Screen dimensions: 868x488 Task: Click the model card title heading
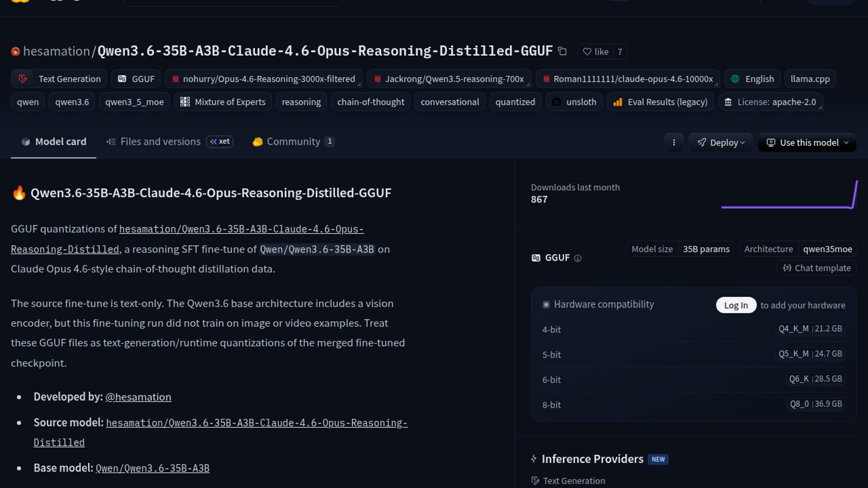tap(211, 193)
